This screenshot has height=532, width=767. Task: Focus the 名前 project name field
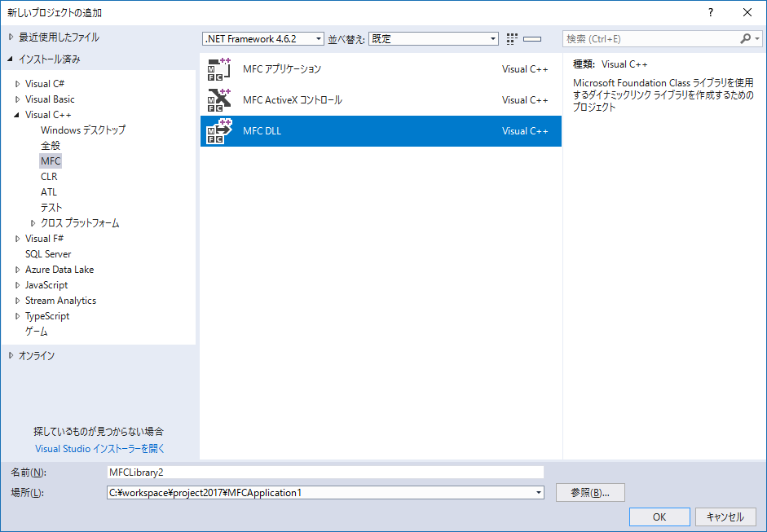[325, 473]
